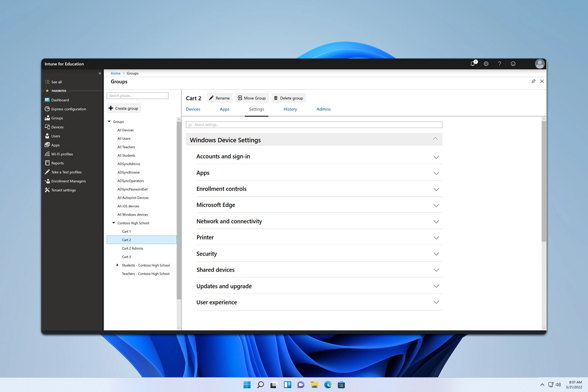The height and width of the screenshot is (392, 588).
Task: Collapse the sidebar with double chevron
Action: click(x=100, y=73)
